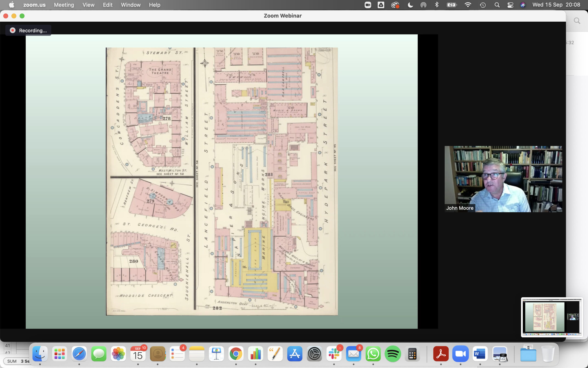Open Safari from the Dock
This screenshot has height=368, width=588.
pyautogui.click(x=79, y=354)
